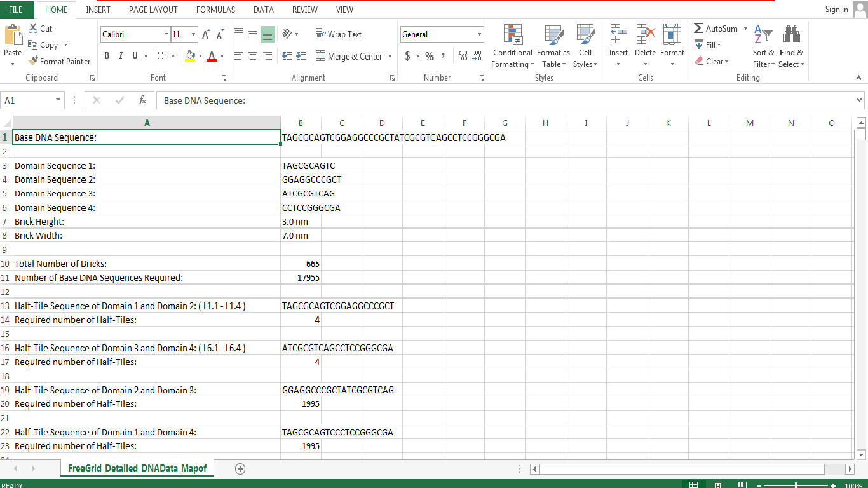Expand the Name Box dropdown arrow
The height and width of the screenshot is (488, 868).
58,100
